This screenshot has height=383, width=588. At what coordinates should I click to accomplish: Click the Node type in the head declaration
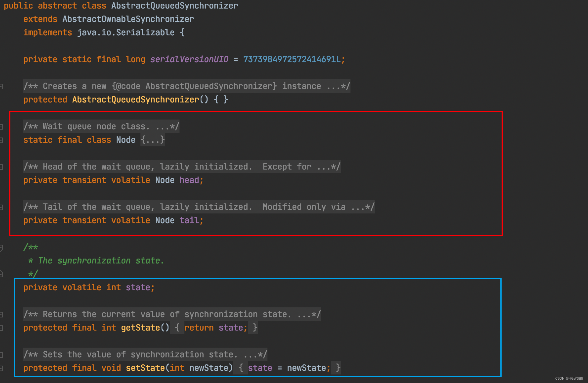165,180
